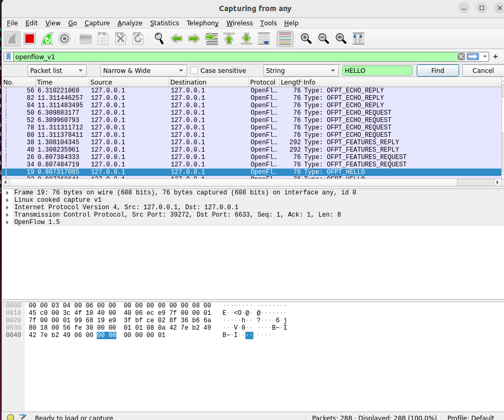Toggle auto-scroll during live capture
Viewport: 504px width, 420px height.
(264, 39)
